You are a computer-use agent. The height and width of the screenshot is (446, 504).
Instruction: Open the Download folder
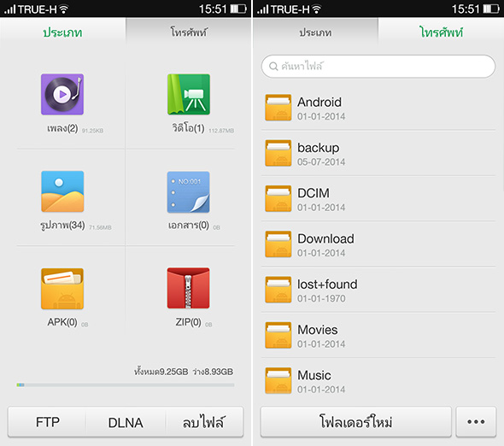click(378, 244)
